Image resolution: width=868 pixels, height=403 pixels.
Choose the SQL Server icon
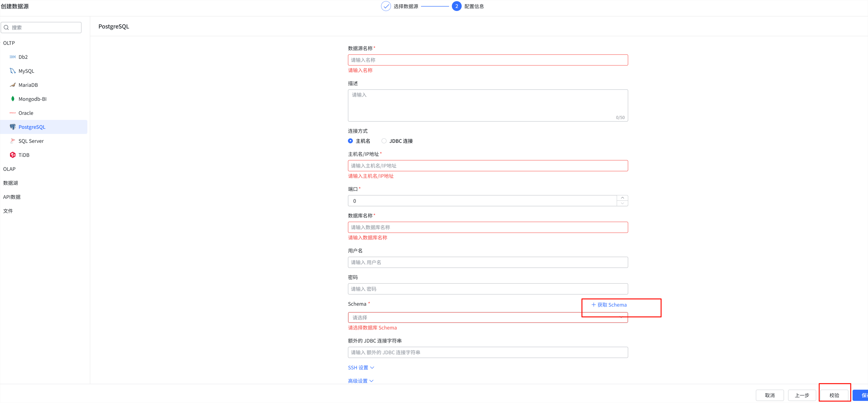pos(12,141)
